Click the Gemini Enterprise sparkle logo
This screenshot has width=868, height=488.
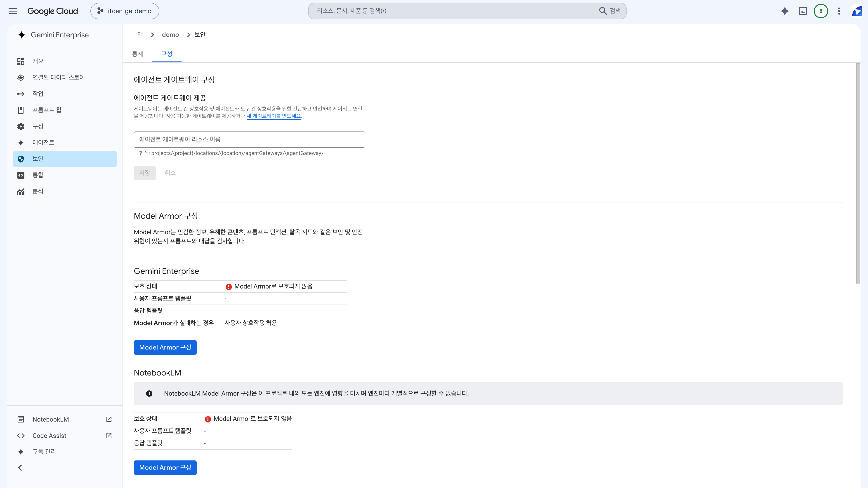tap(22, 35)
